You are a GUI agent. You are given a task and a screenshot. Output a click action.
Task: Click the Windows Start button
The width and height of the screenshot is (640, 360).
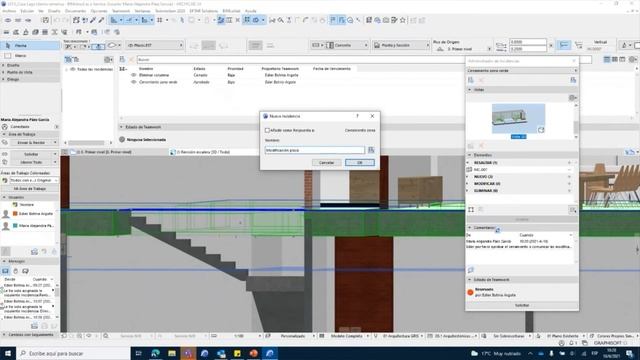click(8, 353)
